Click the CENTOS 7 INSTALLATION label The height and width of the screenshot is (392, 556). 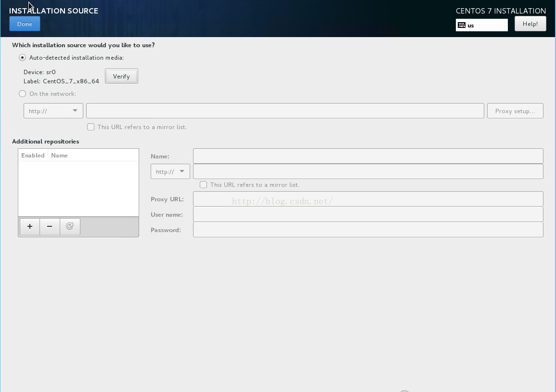tap(501, 11)
